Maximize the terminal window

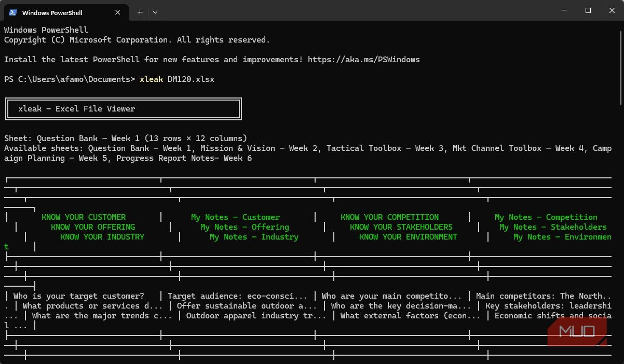(x=588, y=10)
